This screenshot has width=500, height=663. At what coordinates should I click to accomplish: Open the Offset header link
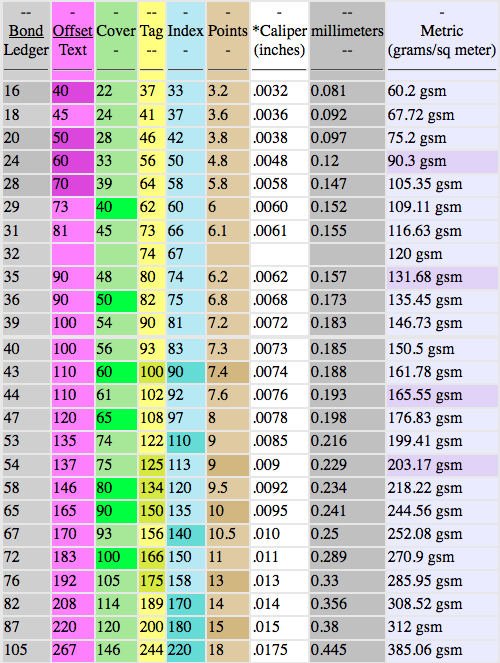click(x=72, y=31)
